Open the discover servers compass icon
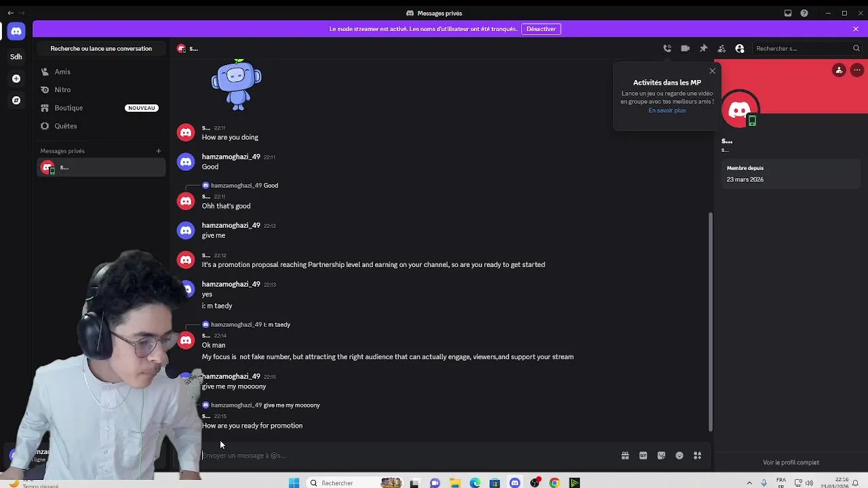The image size is (868, 488). coord(16,100)
